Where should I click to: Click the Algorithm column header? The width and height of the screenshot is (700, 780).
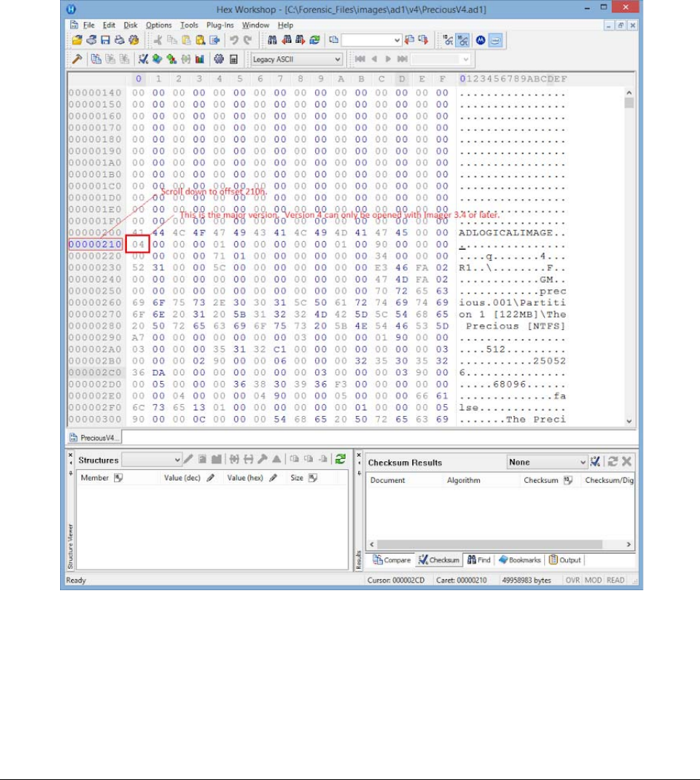click(463, 480)
